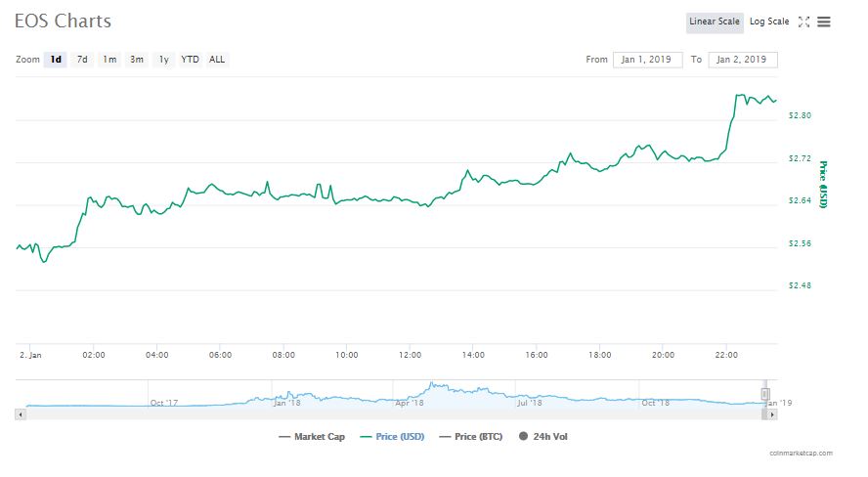Image resolution: width=868 pixels, height=477 pixels.
Task: Switch to Linear Scale
Action: tap(715, 22)
